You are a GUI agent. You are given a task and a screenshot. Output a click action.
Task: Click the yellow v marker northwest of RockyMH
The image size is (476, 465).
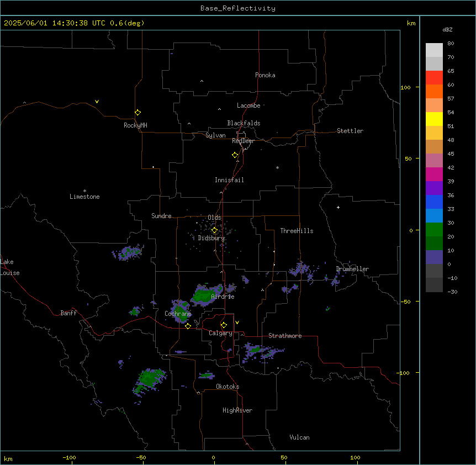tap(97, 102)
